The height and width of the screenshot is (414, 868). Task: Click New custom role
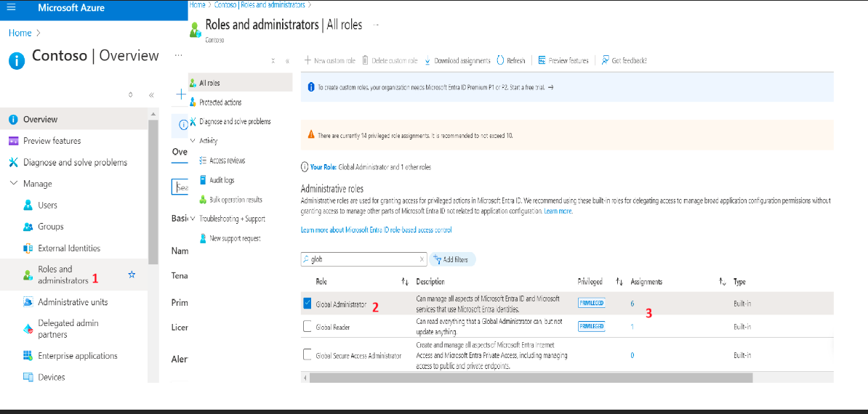(330, 61)
